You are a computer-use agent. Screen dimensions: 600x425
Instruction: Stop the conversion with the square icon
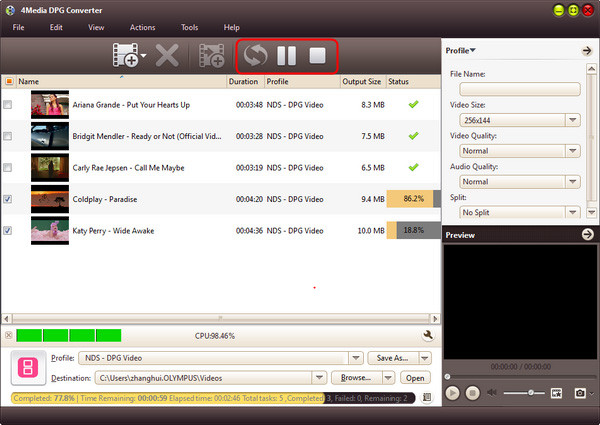317,56
